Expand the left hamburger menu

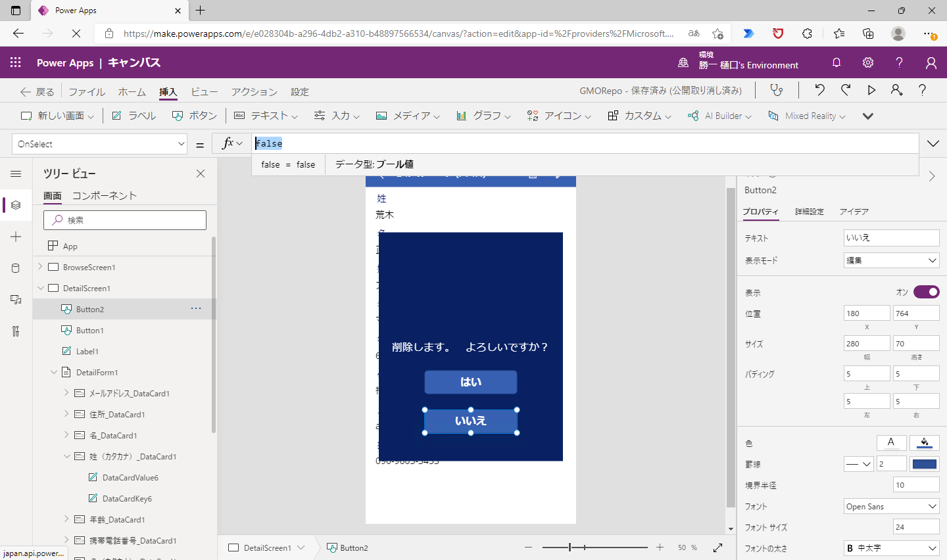[16, 174]
